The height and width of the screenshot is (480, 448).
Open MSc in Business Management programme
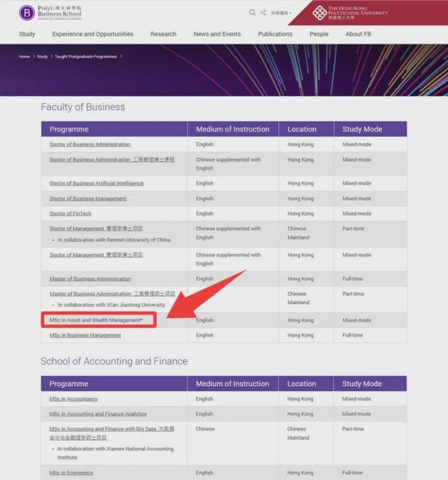tap(85, 335)
